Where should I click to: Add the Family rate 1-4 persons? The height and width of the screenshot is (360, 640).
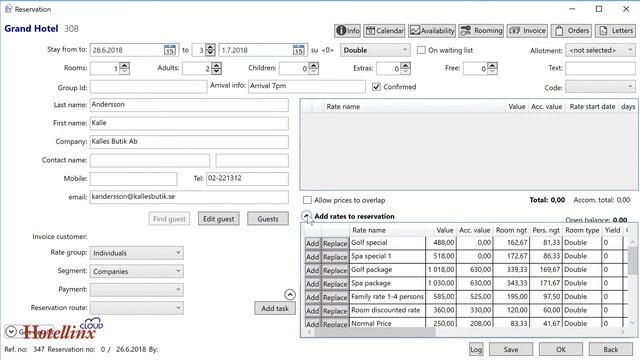pyautogui.click(x=313, y=297)
